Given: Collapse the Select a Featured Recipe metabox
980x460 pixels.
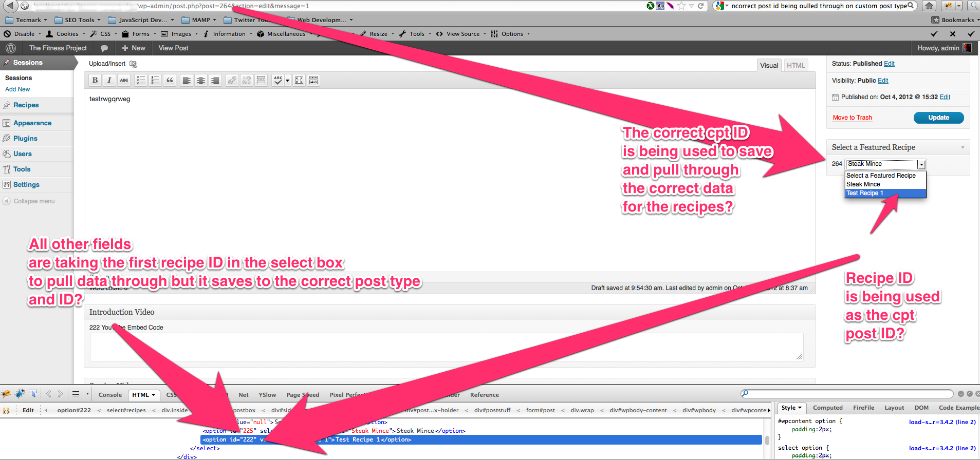Looking at the screenshot, I should pyautogui.click(x=963, y=147).
